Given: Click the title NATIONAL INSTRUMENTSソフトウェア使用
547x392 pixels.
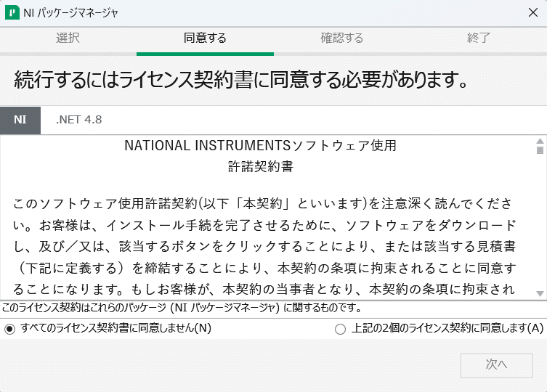Looking at the screenshot, I should [260, 145].
